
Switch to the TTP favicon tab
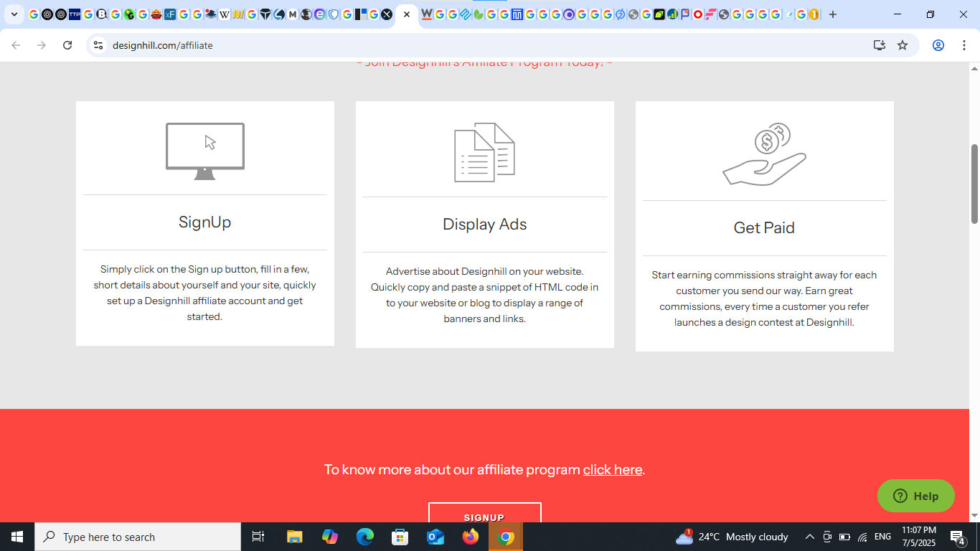pyautogui.click(x=75, y=14)
